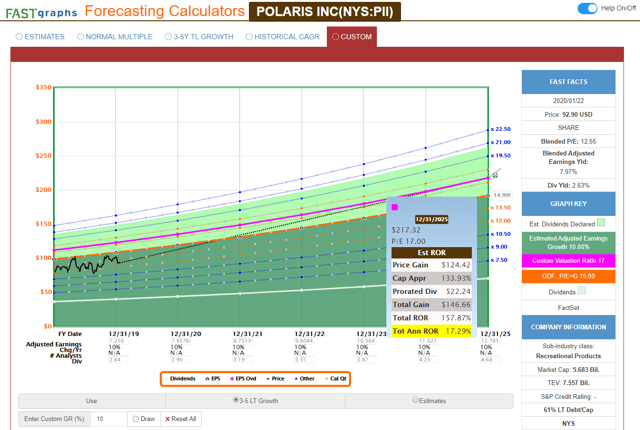Click the TEV: 7.557 Bil. entry

pyautogui.click(x=568, y=383)
